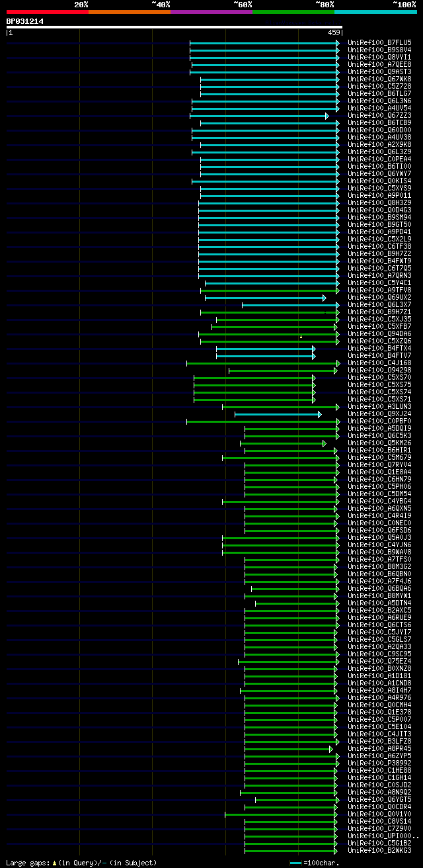Select the UniRef100_C5XS70 label
The width and height of the screenshot is (423, 868).
(379, 377)
